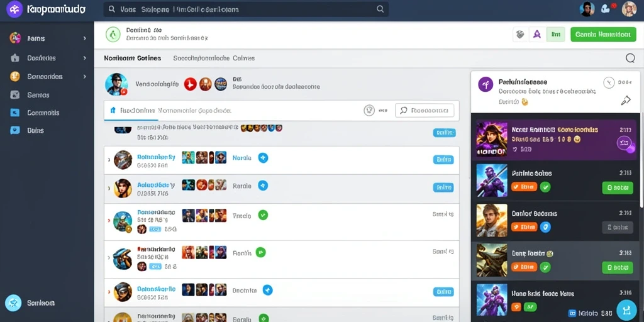Select the home-icon tab in the filter bar
Image resolution: width=644 pixels, height=322 pixels.
[131, 111]
